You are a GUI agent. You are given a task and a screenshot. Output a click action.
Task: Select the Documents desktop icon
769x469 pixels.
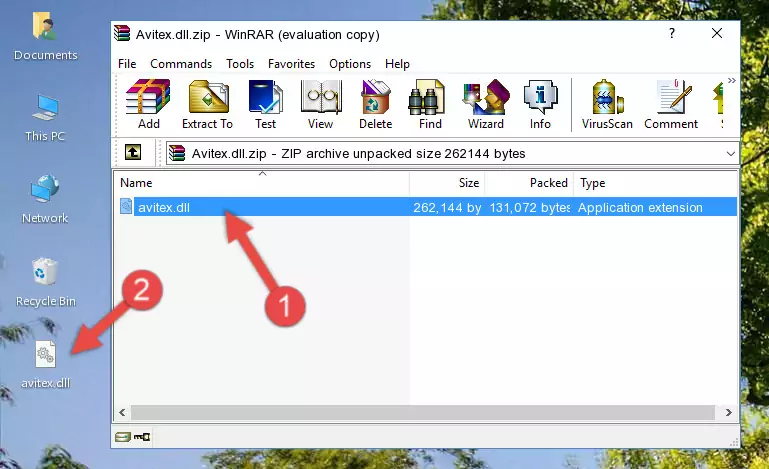45,37
